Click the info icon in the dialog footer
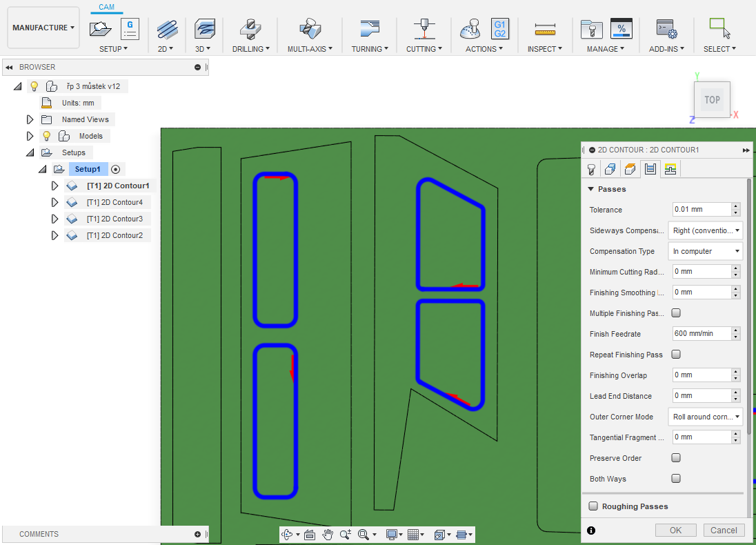 click(591, 531)
